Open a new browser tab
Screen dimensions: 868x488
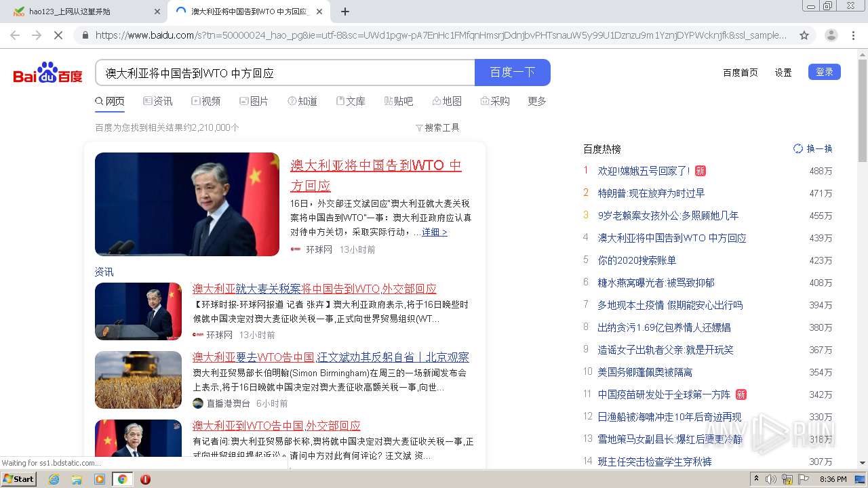click(x=345, y=12)
